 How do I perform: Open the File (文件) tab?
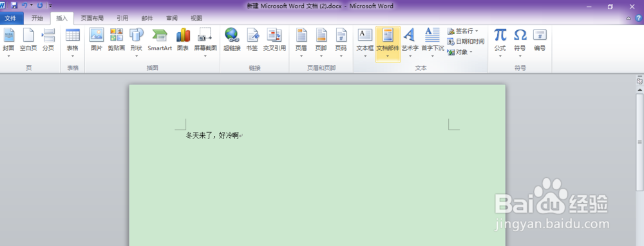11,19
